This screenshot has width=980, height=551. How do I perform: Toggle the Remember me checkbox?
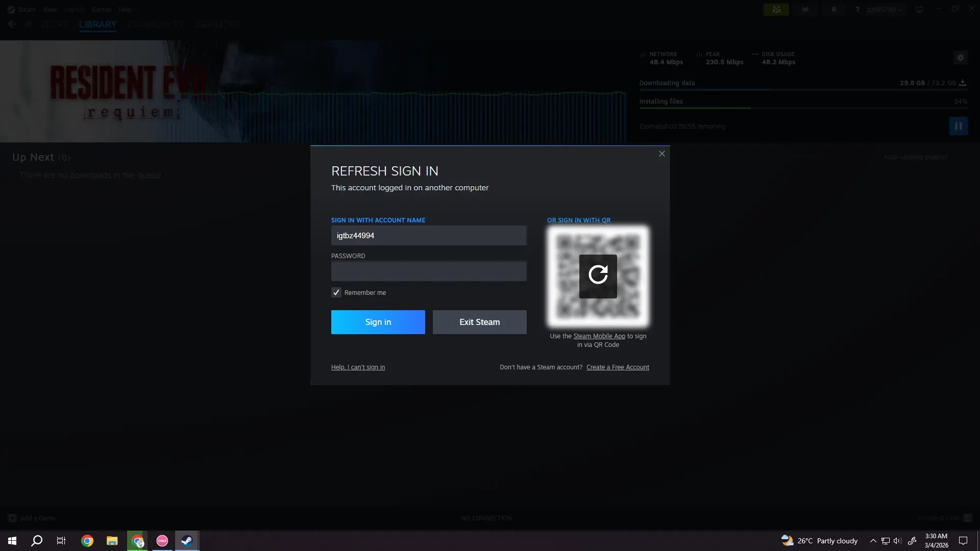pos(336,292)
